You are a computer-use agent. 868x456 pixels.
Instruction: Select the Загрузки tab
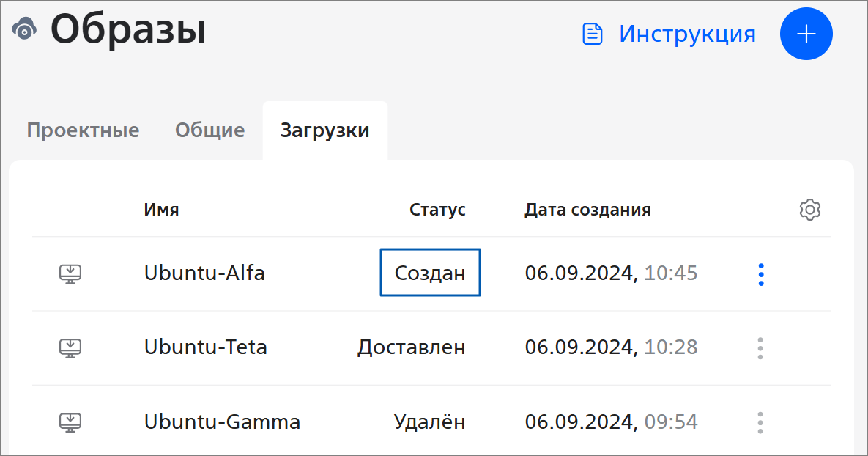[324, 131]
